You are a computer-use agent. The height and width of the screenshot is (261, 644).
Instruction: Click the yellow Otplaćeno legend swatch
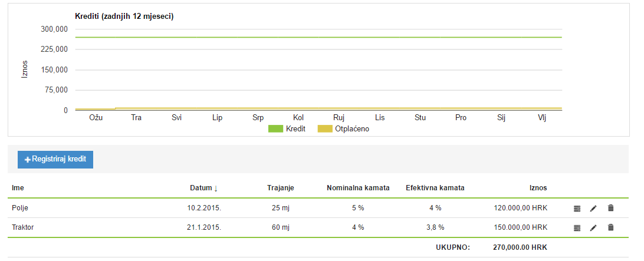click(325, 128)
